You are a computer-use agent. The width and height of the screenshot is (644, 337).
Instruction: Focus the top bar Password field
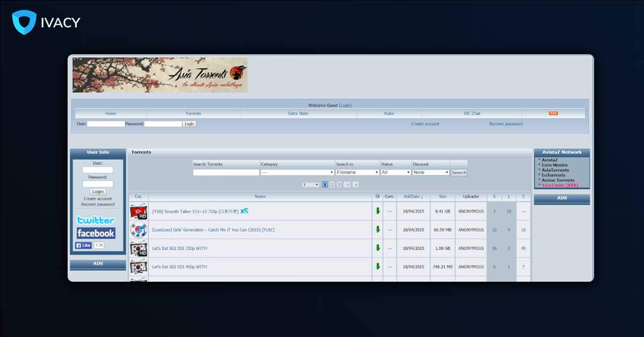(163, 124)
